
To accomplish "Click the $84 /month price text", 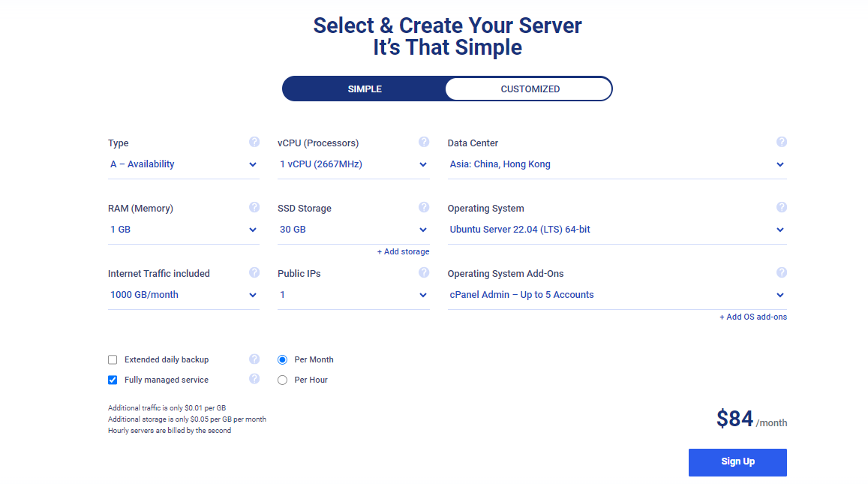I will click(x=751, y=419).
